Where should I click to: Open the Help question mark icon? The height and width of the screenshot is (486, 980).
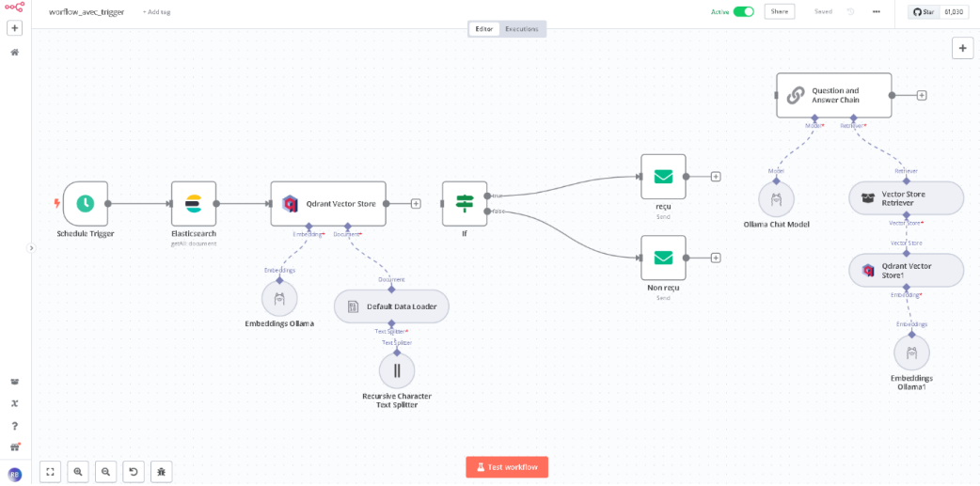(x=15, y=426)
